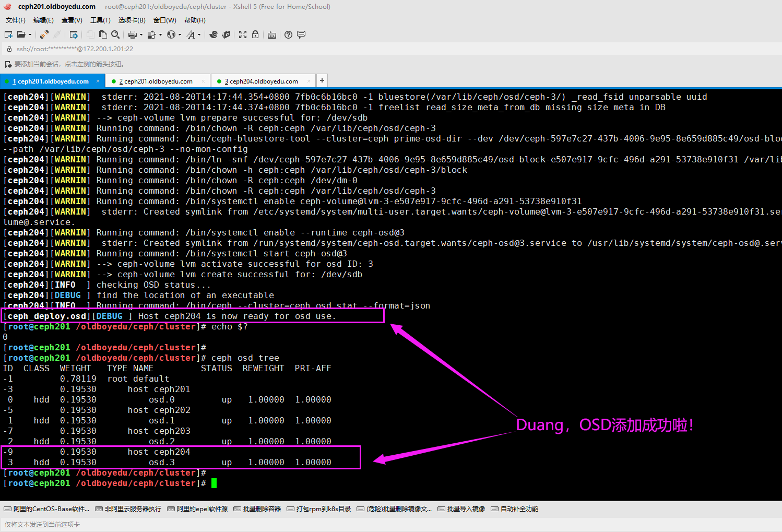This screenshot has width=782, height=532.
Task: Close the 2 ceph201.oldboyedu.com tab
Action: pyautogui.click(x=204, y=81)
